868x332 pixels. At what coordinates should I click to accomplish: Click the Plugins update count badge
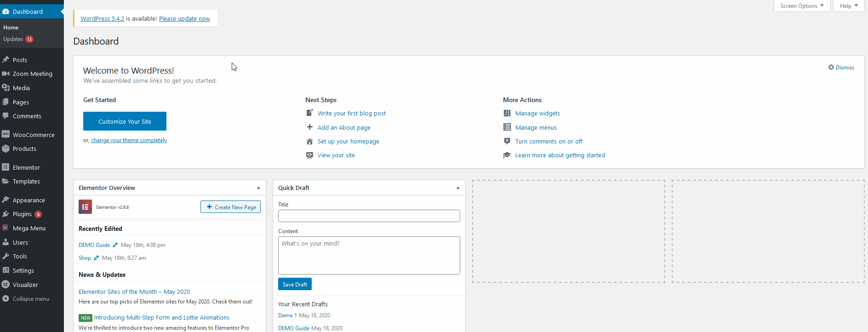38,214
